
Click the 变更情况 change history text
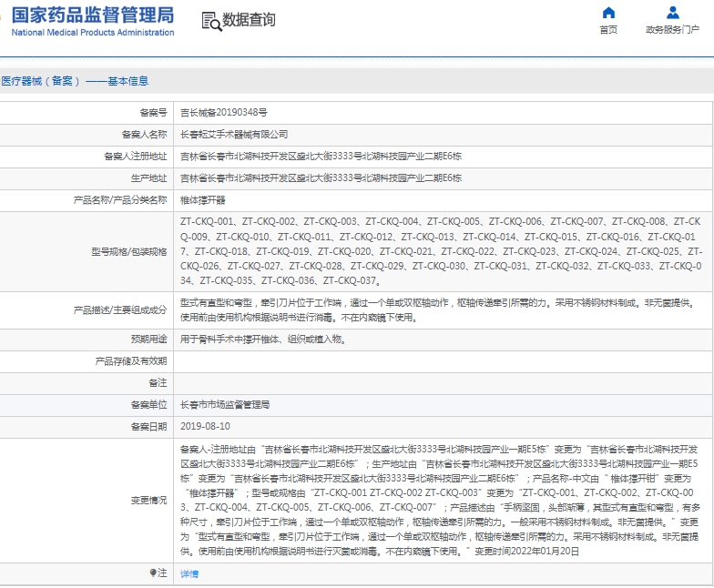click(439, 501)
